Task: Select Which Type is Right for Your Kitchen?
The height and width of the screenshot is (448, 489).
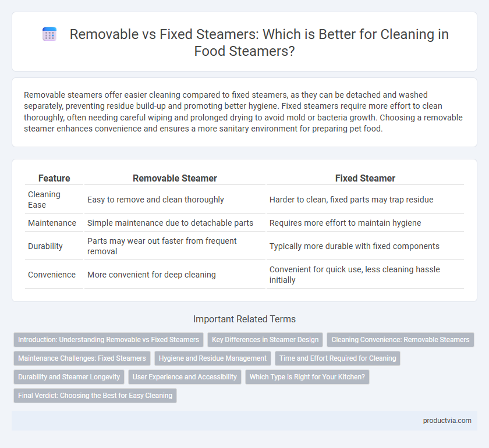Action: [307, 376]
